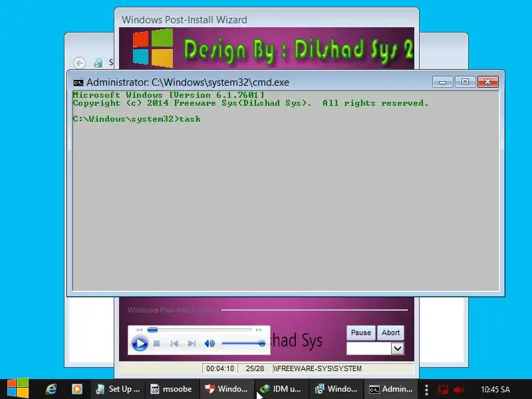This screenshot has height=399, width=532.
Task: Rewind using the seek-back arrows
Action: coord(139,330)
